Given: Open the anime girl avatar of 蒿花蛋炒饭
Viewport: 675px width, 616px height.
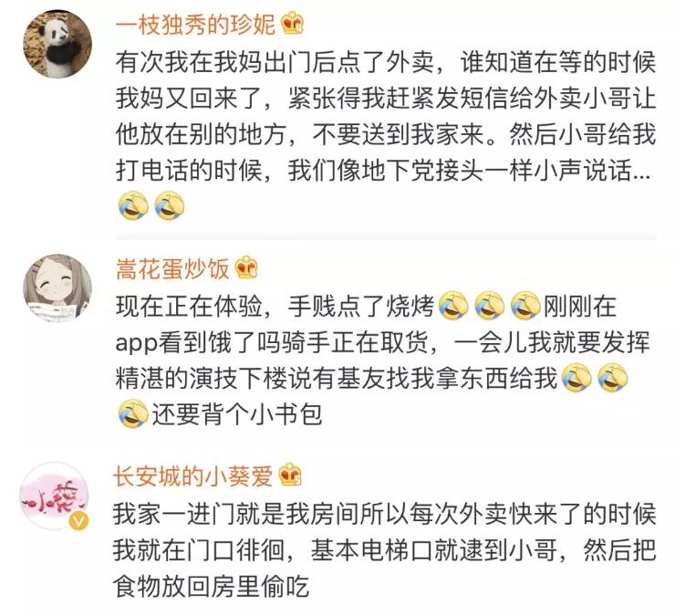Looking at the screenshot, I should [57, 287].
